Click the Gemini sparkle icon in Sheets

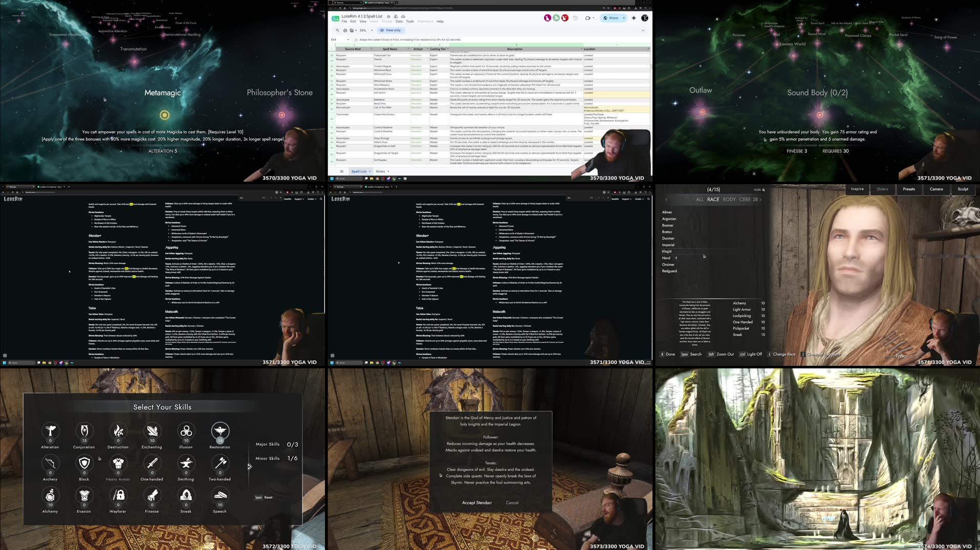(x=634, y=18)
